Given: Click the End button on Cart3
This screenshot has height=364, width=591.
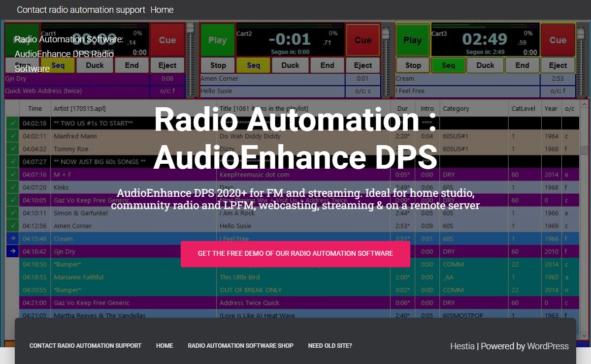Looking at the screenshot, I should tap(522, 65).
